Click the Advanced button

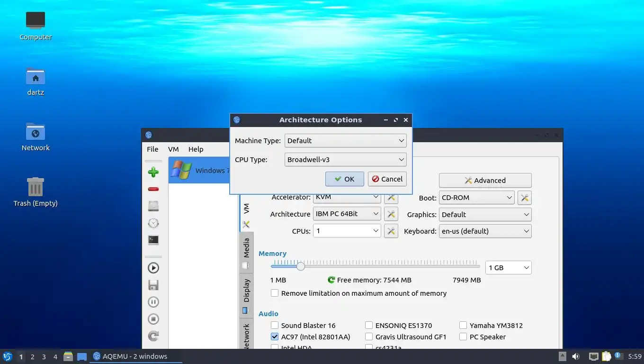[x=485, y=181]
